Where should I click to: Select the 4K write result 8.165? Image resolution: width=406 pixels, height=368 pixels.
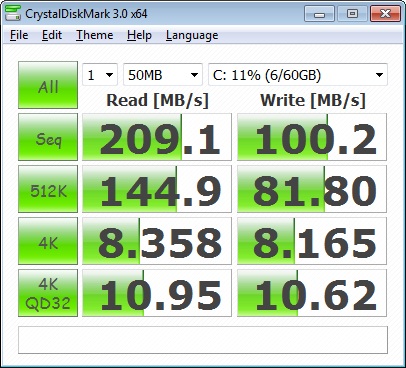coord(312,241)
